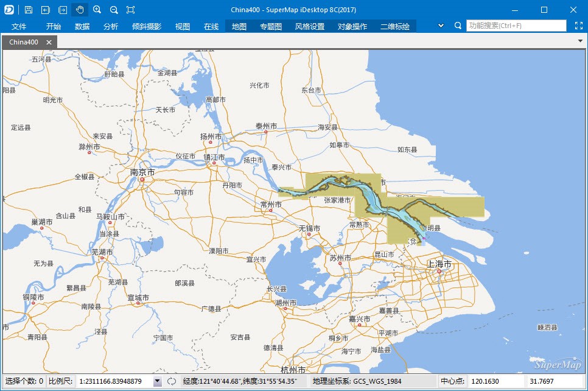This screenshot has height=391, width=588.
Task: Focus the 功能搜索 search field
Action: 516,26
